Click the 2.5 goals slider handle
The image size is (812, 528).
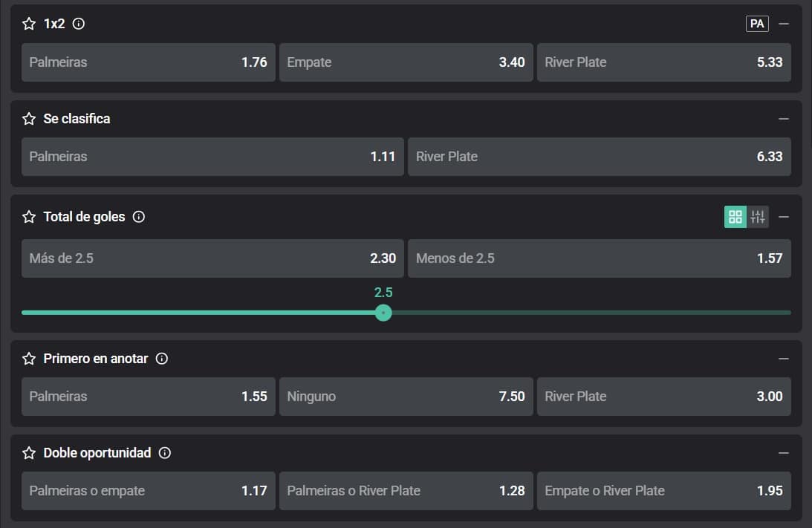[x=383, y=313]
